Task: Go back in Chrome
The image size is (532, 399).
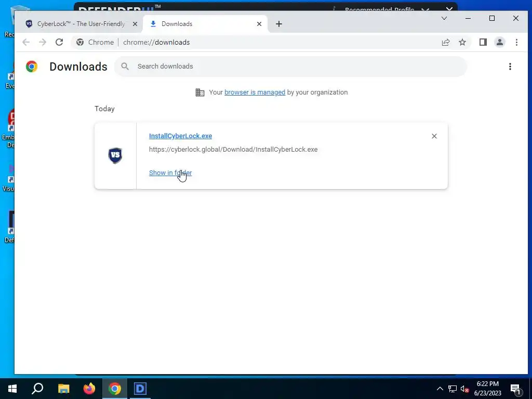Action: (26, 42)
